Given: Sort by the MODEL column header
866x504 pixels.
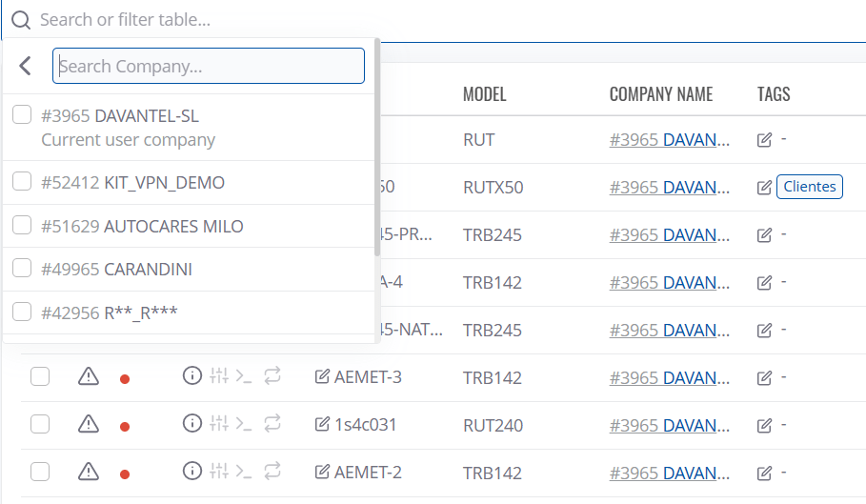Looking at the screenshot, I should [x=484, y=94].
